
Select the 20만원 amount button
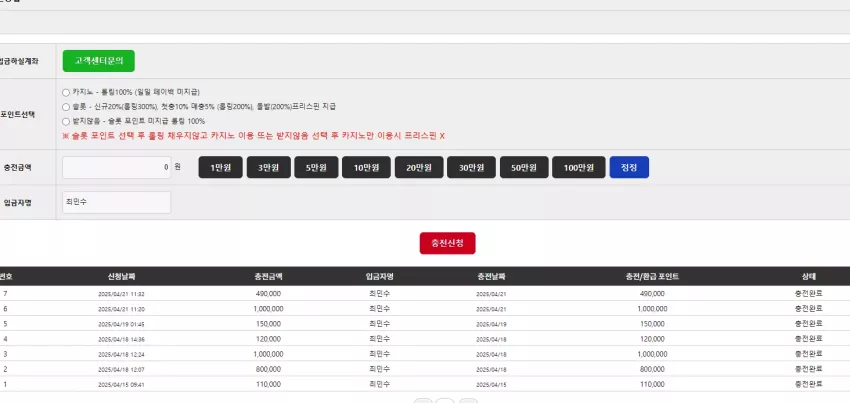[x=419, y=168]
